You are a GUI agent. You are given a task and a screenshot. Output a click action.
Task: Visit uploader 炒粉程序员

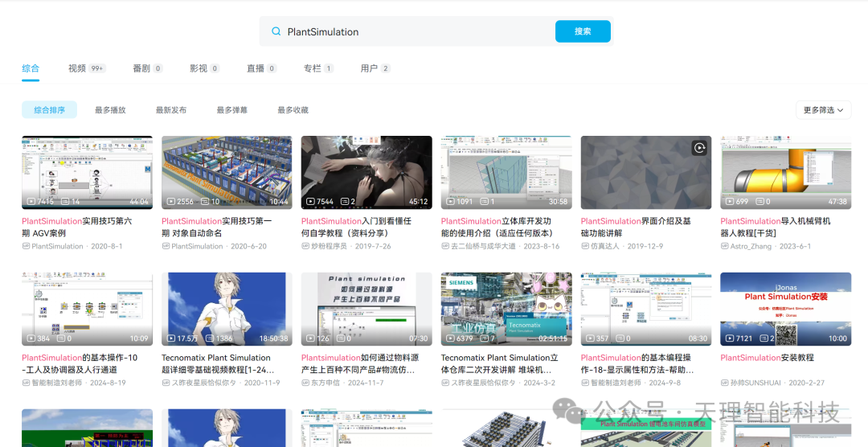tap(328, 246)
